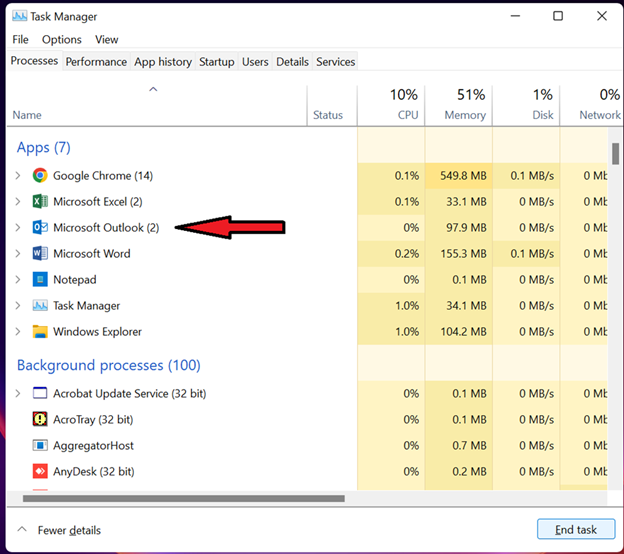Viewport: 624px width, 554px height.
Task: Click Outlook's 97.9 MB memory value
Action: click(466, 227)
